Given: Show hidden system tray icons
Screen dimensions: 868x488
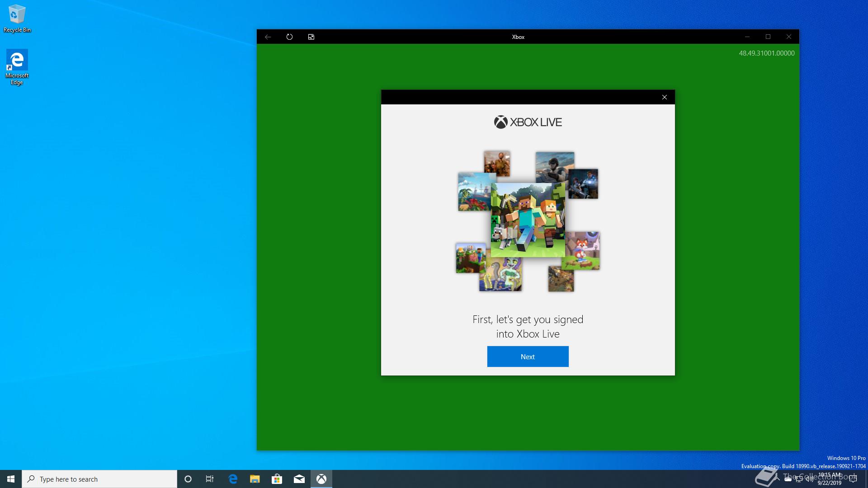Looking at the screenshot, I should click(777, 479).
